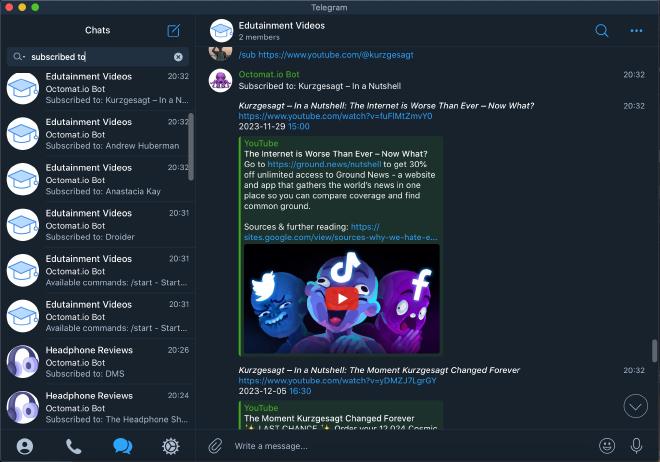Select result 'Subscribed to: DMS'
The image size is (660, 462).
pos(98,362)
